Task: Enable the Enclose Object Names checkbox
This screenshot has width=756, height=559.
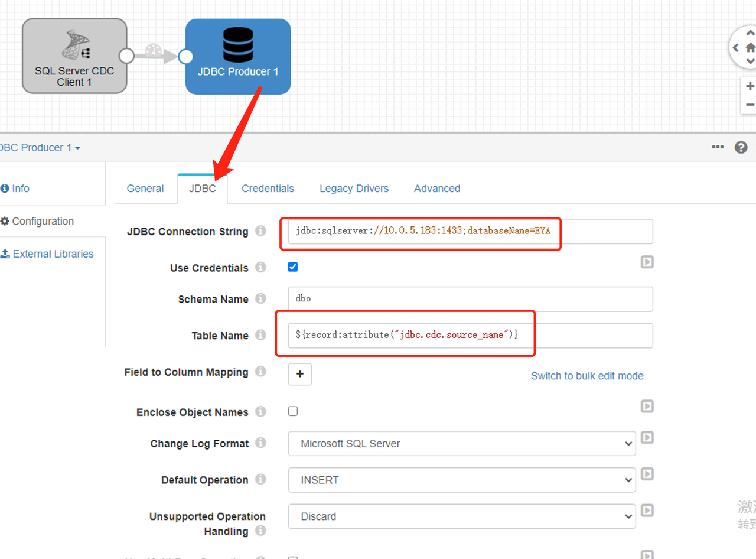Action: coord(293,411)
